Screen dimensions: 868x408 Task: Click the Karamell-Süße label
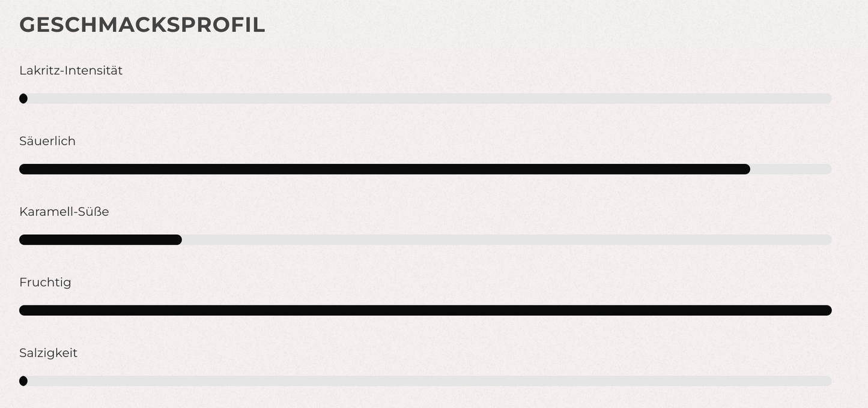(64, 212)
